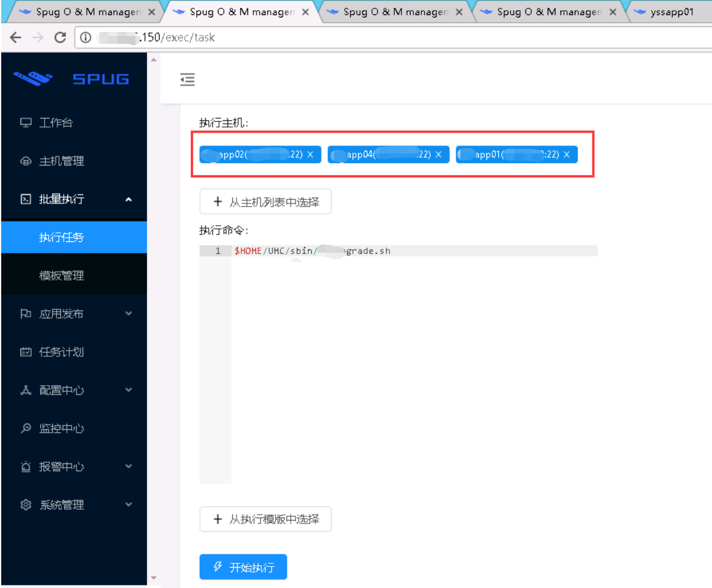Click the address bar URL

156,37
